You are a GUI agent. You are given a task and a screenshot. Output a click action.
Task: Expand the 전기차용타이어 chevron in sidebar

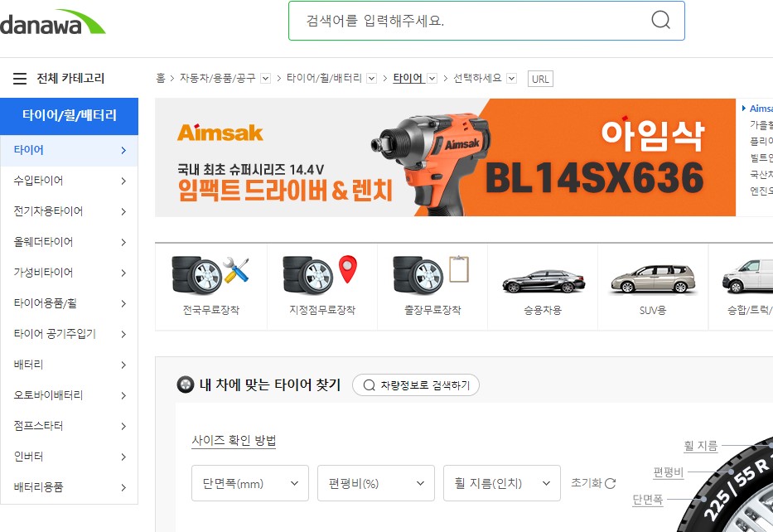pyautogui.click(x=123, y=211)
